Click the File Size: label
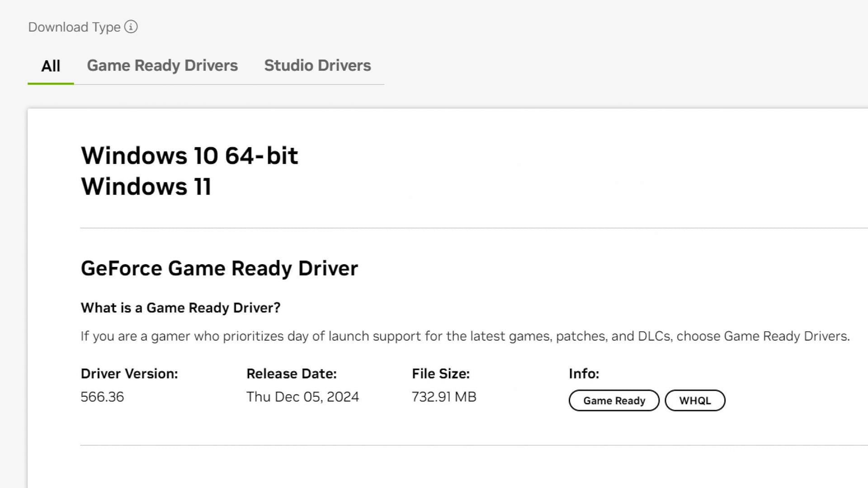Image resolution: width=868 pixels, height=488 pixels. pyautogui.click(x=441, y=374)
